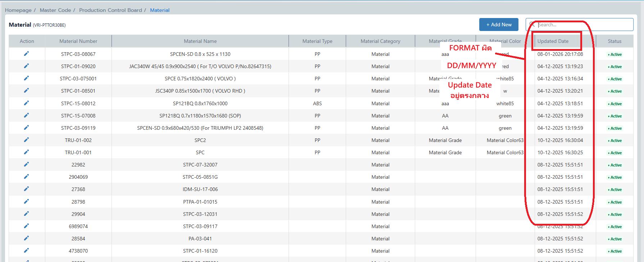Click the Status column header
Image resolution: width=644 pixels, height=262 pixels.
[614, 41]
